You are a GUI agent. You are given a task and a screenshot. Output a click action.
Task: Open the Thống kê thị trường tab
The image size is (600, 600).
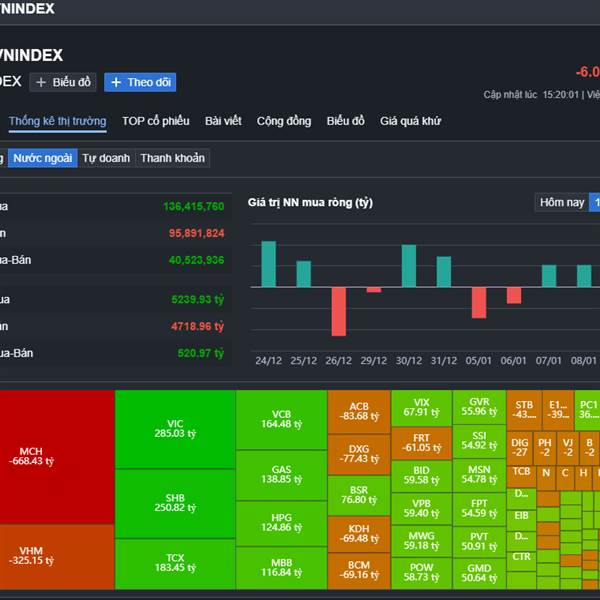[x=57, y=121]
